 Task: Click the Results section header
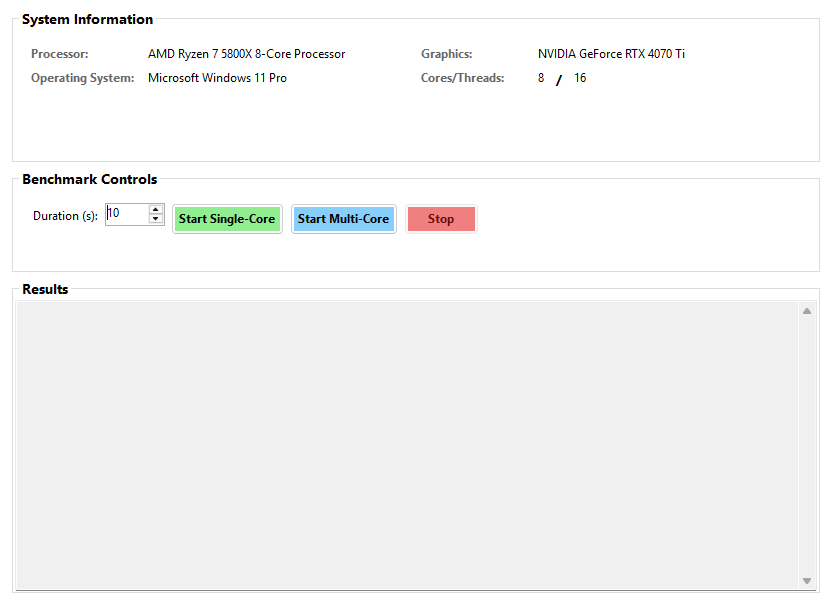(45, 288)
